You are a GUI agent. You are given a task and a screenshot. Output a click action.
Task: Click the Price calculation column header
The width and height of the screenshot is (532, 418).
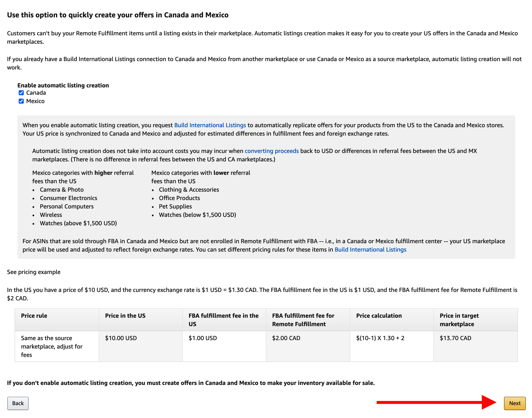[379, 315]
